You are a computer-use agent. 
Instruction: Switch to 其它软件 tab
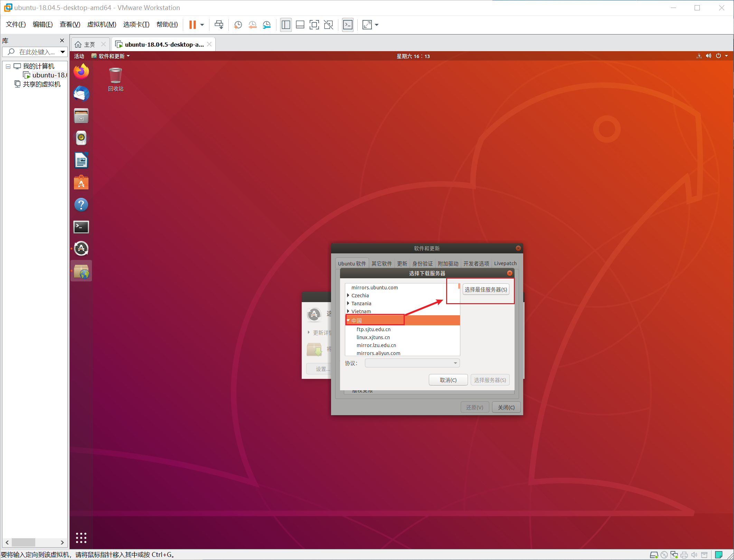pyautogui.click(x=382, y=263)
